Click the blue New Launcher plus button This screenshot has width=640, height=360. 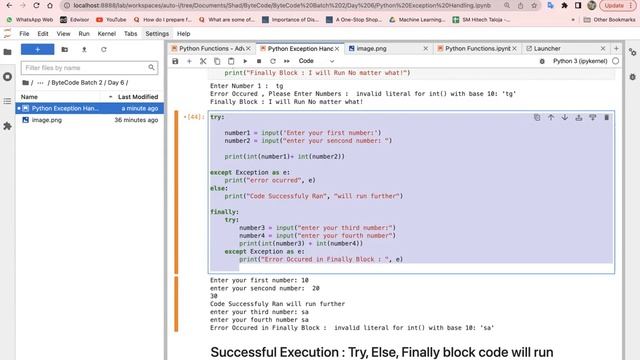click(38, 49)
